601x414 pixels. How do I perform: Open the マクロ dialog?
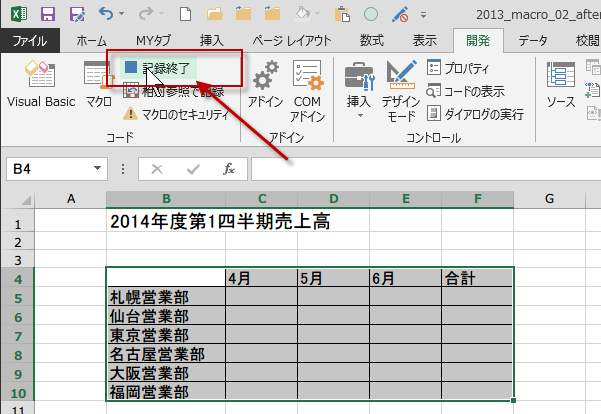(x=98, y=84)
